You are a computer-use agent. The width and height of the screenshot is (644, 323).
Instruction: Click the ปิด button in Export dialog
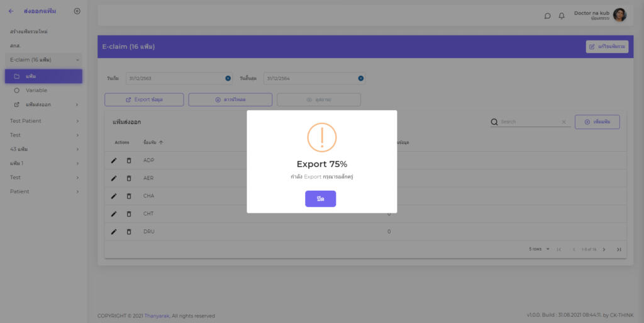pos(320,198)
